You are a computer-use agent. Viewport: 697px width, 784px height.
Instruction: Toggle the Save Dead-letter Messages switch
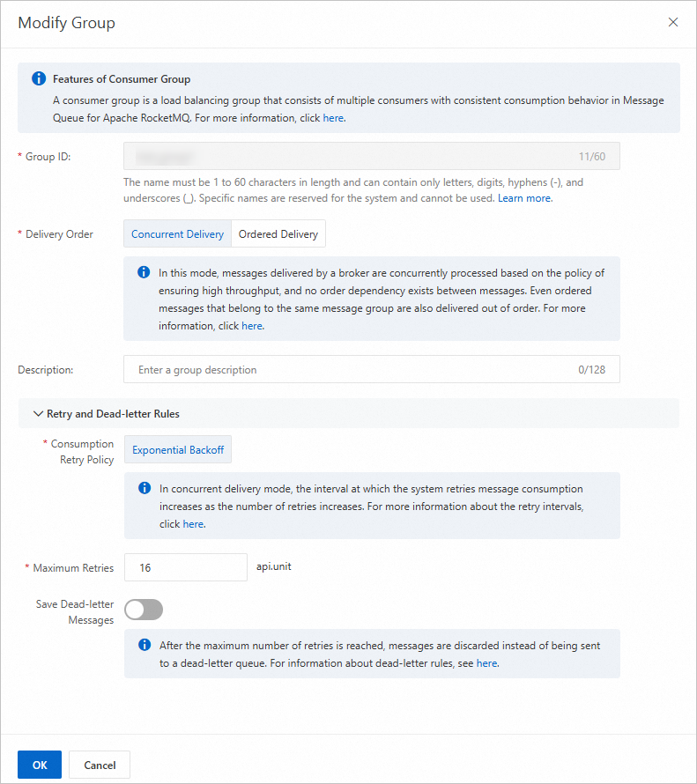144,610
